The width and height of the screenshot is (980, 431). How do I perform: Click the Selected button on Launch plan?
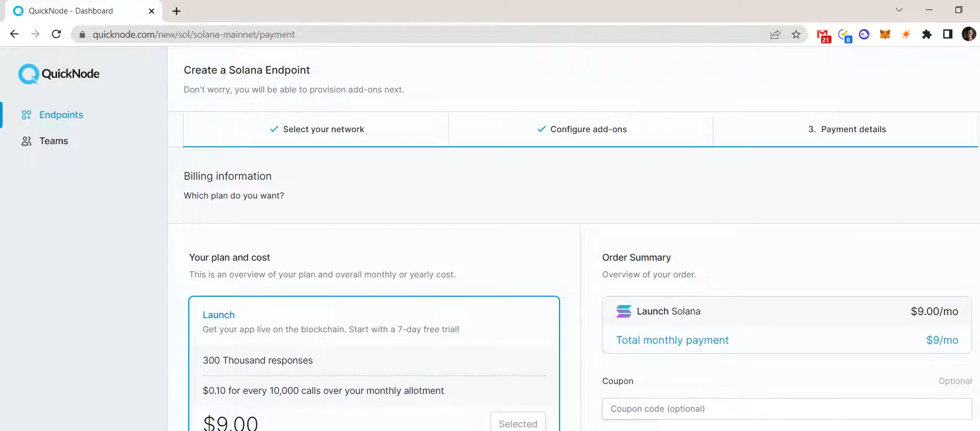point(518,423)
